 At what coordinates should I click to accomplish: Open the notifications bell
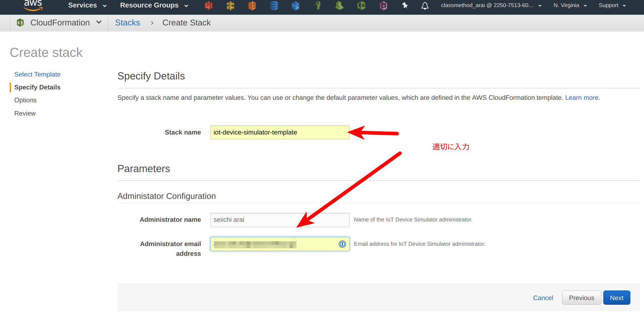click(424, 5)
